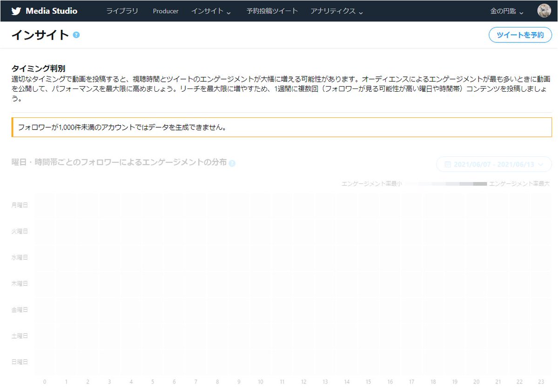Click the 木曜日 row label in heatmap
Image resolution: width=558 pixels, height=392 pixels.
20,284
